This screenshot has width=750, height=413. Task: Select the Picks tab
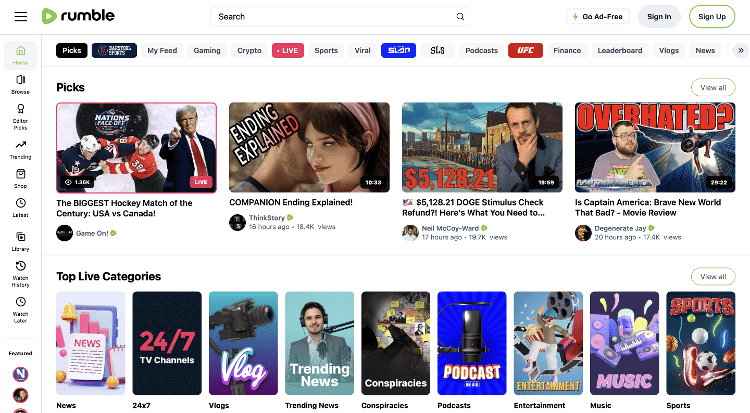(x=72, y=50)
